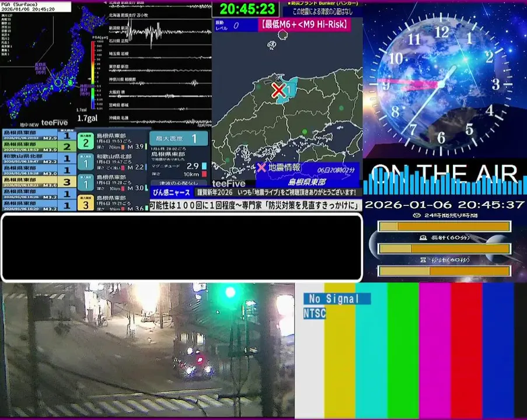
Task: Click the yellow intensity 3 badge for 19:21
Action: pyautogui.click(x=86, y=203)
